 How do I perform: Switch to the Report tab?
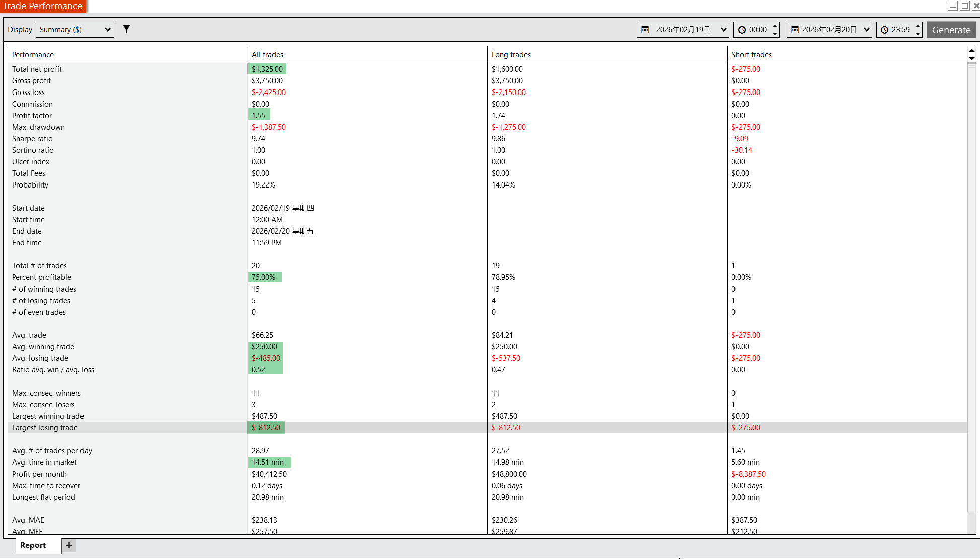pos(33,545)
